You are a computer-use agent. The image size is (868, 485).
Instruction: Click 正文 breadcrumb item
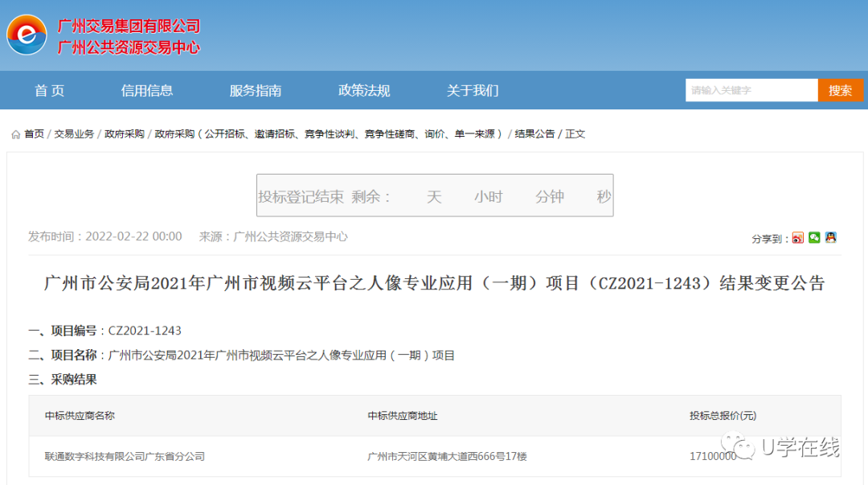pyautogui.click(x=575, y=134)
